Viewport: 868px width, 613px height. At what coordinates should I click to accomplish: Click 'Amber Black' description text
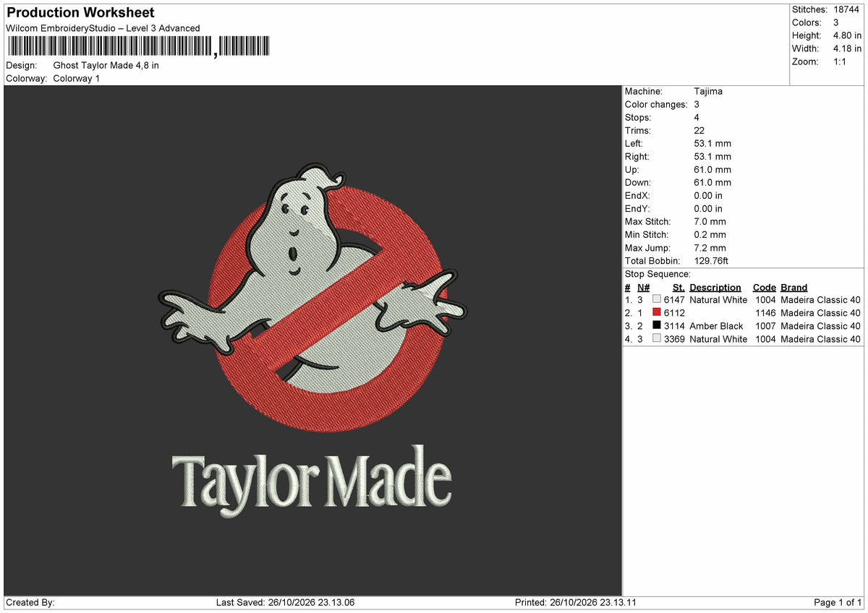pos(716,325)
